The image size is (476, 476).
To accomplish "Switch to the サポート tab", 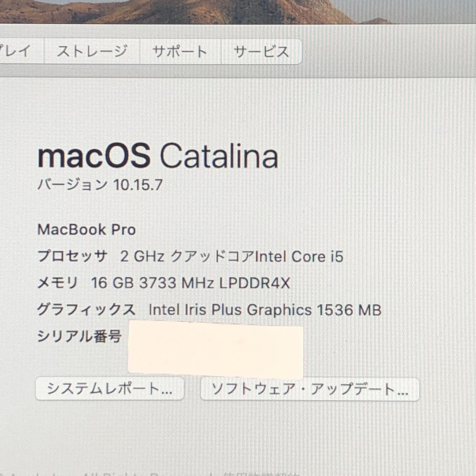I will coord(180,51).
